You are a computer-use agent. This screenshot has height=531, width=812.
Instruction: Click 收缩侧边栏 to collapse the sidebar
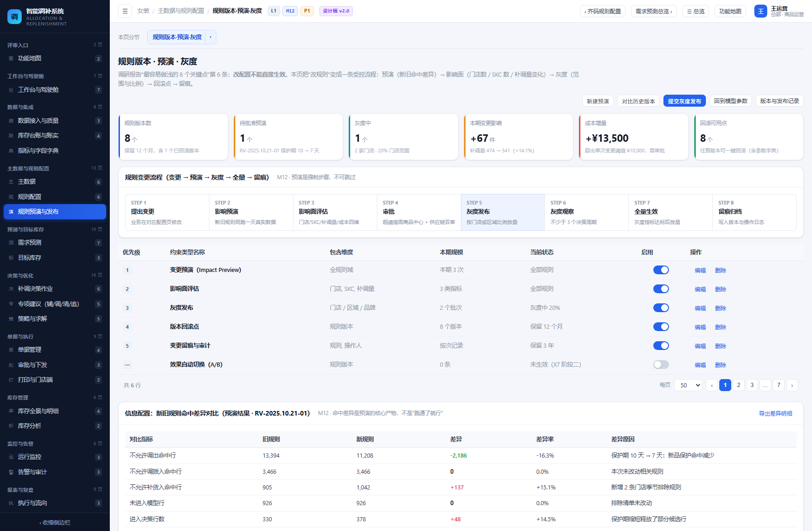55,523
